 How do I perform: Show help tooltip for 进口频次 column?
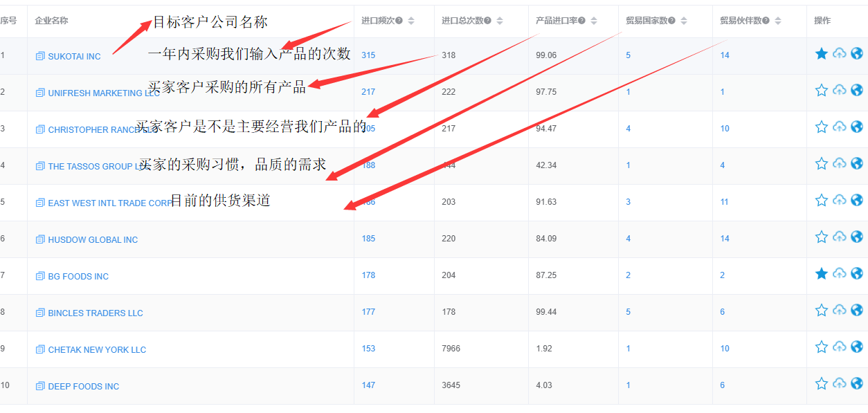click(399, 21)
